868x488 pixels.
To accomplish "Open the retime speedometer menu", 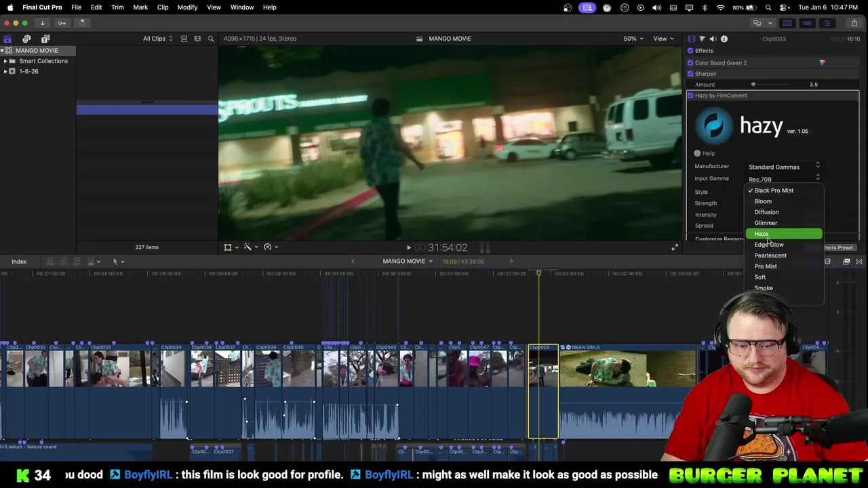I will [270, 247].
